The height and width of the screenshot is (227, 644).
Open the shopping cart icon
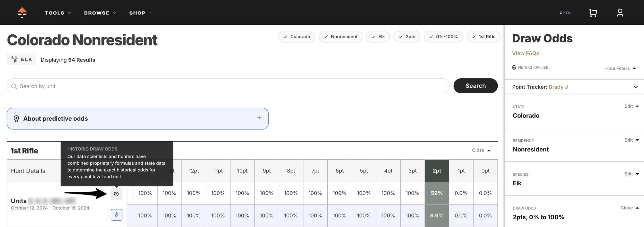[593, 13]
